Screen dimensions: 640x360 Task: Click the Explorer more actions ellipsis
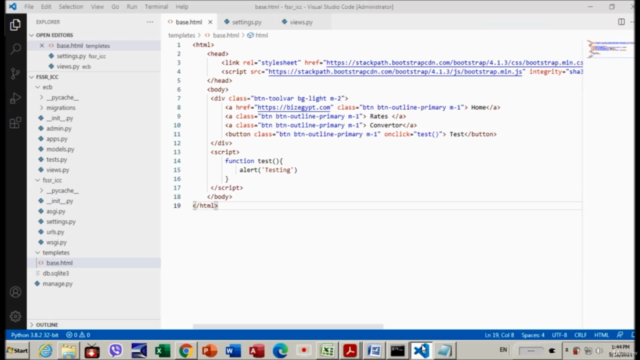pyautogui.click(x=150, y=22)
